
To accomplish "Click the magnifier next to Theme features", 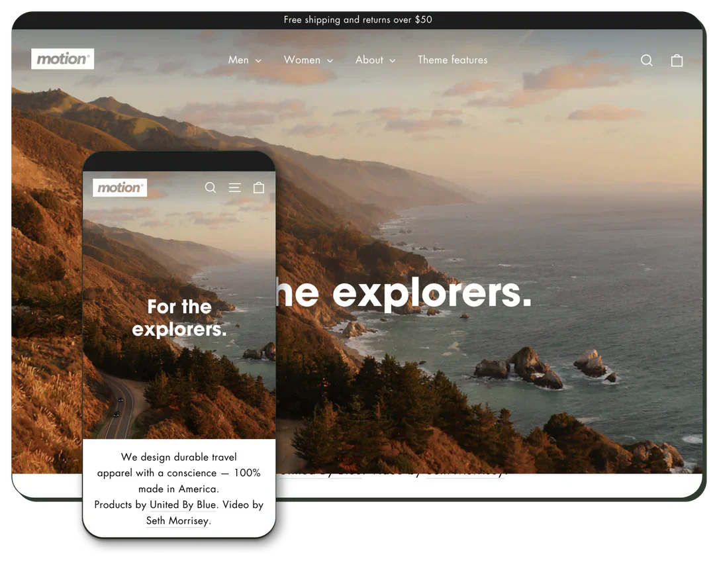I will pyautogui.click(x=646, y=60).
